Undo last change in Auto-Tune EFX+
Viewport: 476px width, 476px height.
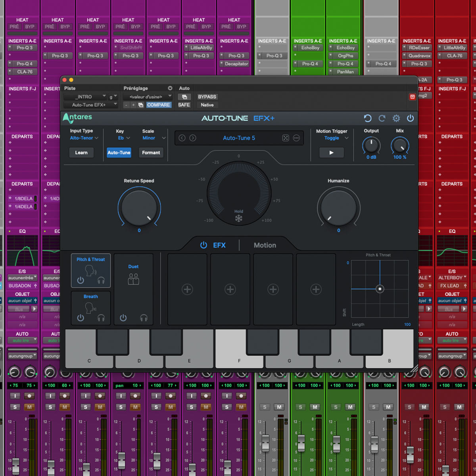368,118
